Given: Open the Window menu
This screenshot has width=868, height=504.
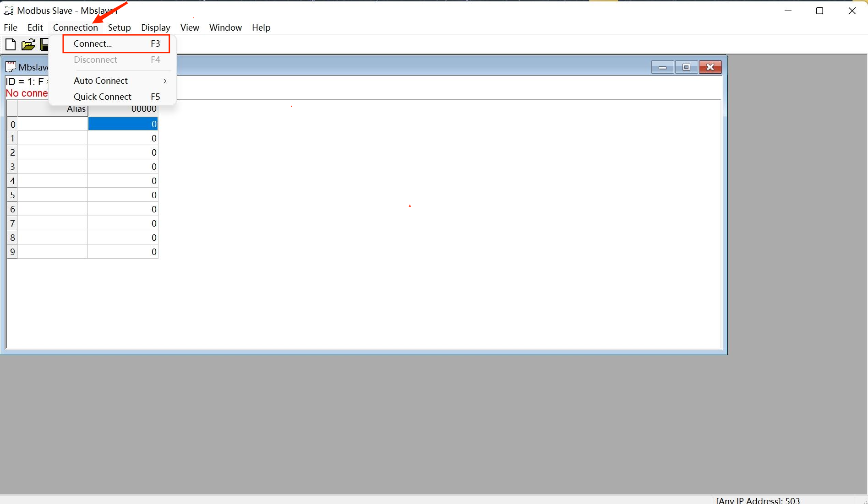Looking at the screenshot, I should [x=225, y=27].
